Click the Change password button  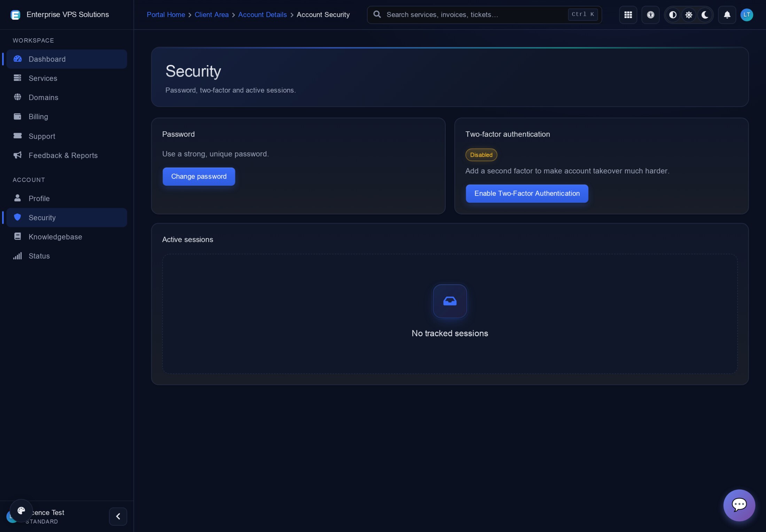[199, 177]
